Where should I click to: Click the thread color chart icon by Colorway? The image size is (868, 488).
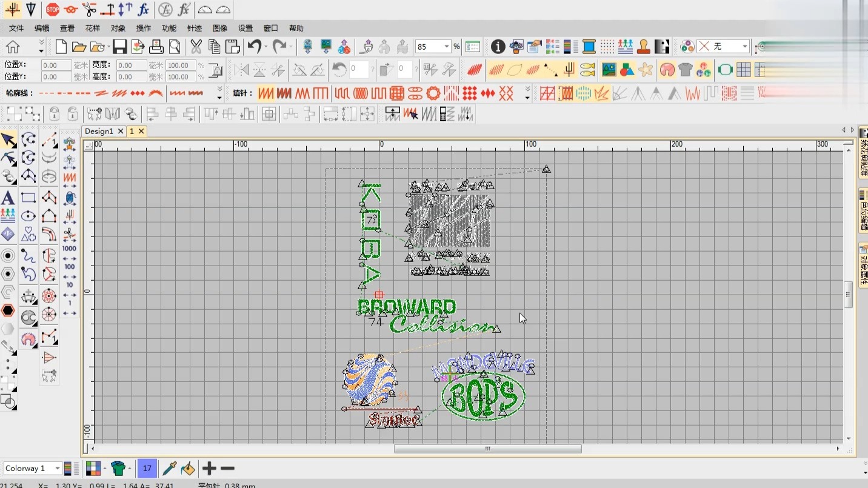tap(72, 468)
